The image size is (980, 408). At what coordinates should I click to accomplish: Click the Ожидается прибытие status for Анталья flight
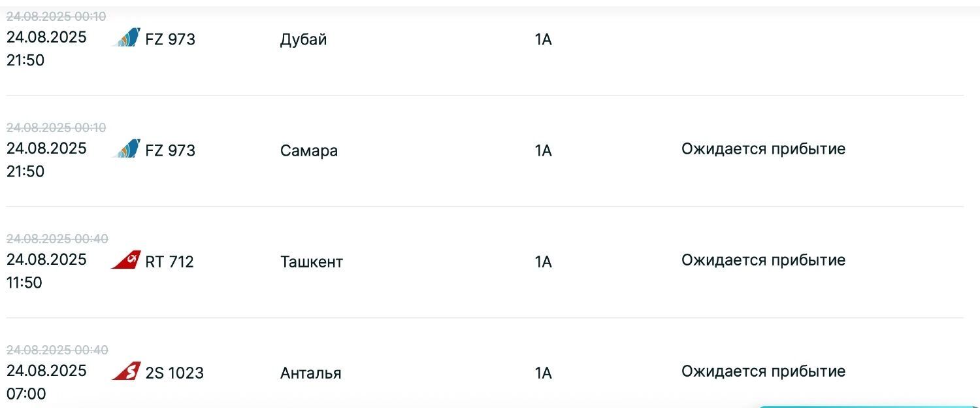click(x=763, y=371)
